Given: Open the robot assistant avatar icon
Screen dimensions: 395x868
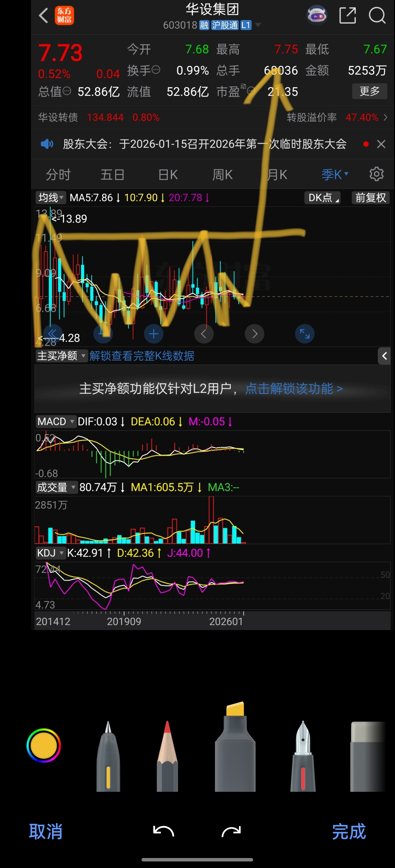Looking at the screenshot, I should click(x=316, y=15).
